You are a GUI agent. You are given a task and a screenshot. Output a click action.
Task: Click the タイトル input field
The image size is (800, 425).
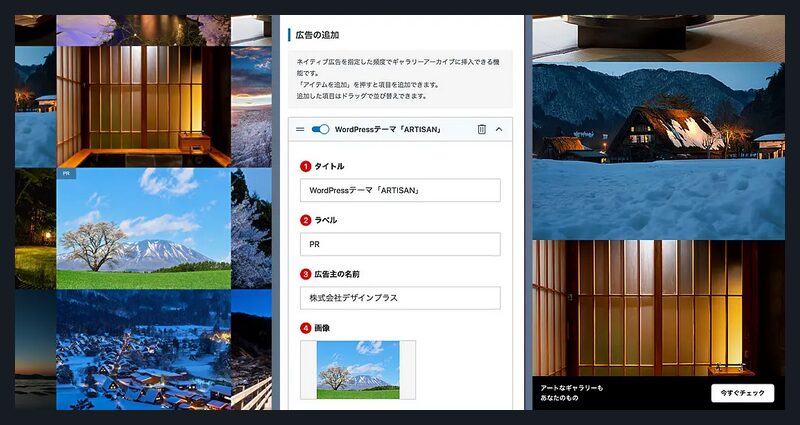pos(400,190)
